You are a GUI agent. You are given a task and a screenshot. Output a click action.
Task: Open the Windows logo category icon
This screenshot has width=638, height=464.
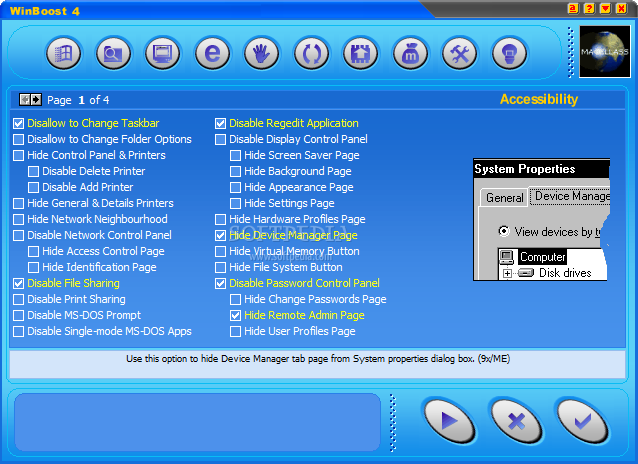[x=64, y=53]
